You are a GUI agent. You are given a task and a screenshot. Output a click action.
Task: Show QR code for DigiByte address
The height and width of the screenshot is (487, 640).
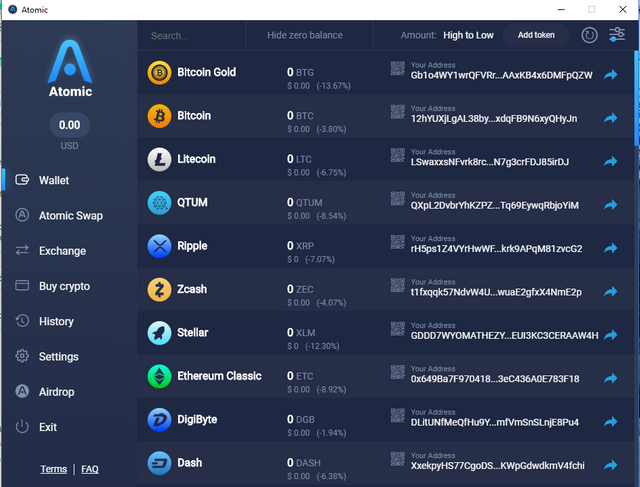(x=398, y=415)
